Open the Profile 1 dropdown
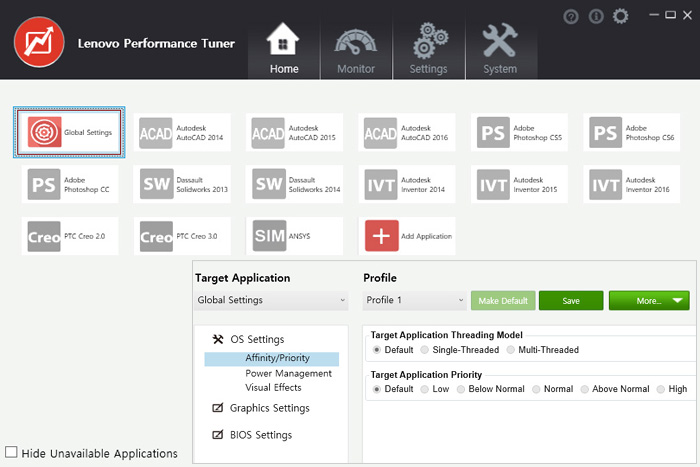The width and height of the screenshot is (700, 467). coord(414,300)
